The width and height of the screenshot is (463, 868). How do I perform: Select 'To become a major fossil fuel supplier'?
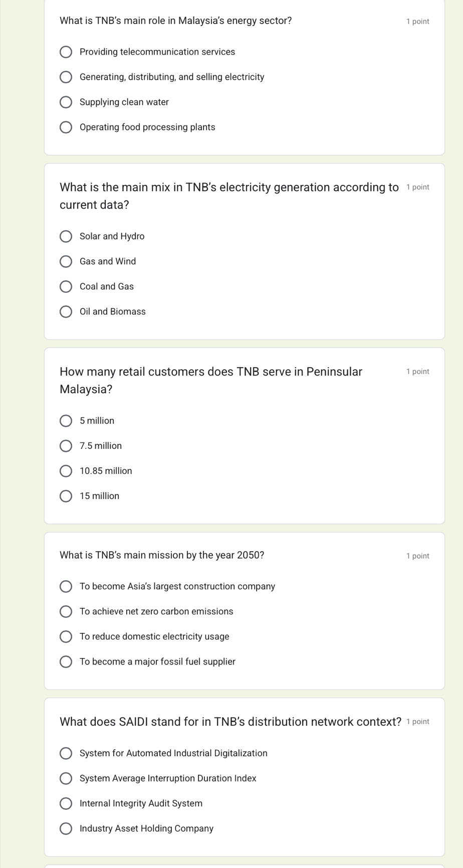tap(66, 662)
